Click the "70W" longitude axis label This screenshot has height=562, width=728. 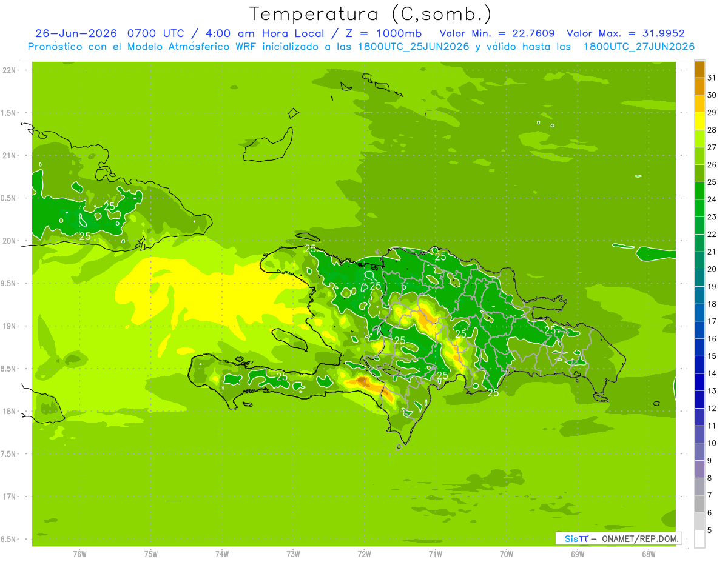click(x=506, y=554)
